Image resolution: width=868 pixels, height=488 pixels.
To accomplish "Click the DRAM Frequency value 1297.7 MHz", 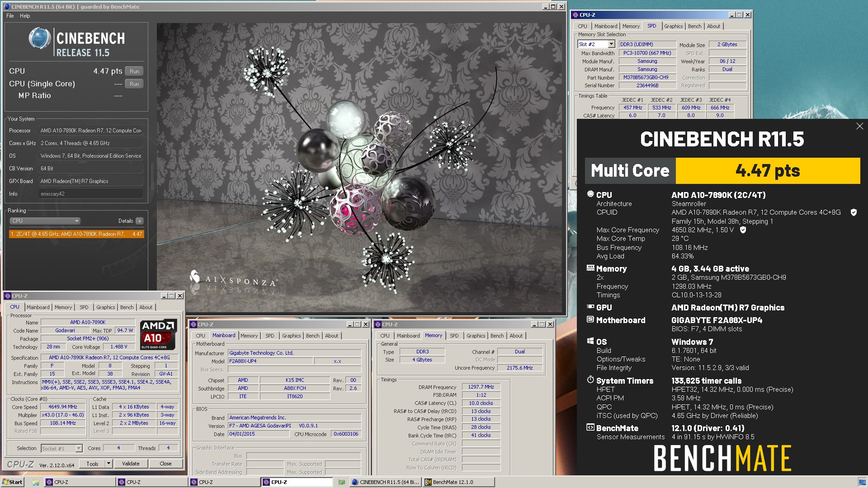I will pyautogui.click(x=481, y=387).
